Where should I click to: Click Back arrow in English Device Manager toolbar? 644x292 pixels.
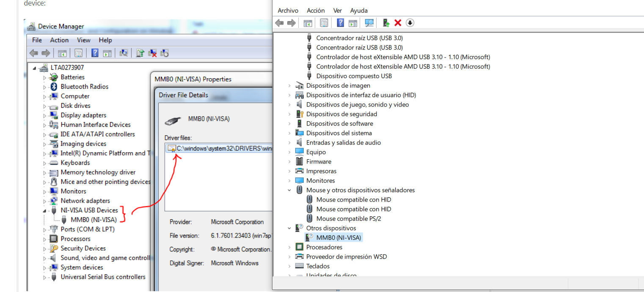click(34, 53)
